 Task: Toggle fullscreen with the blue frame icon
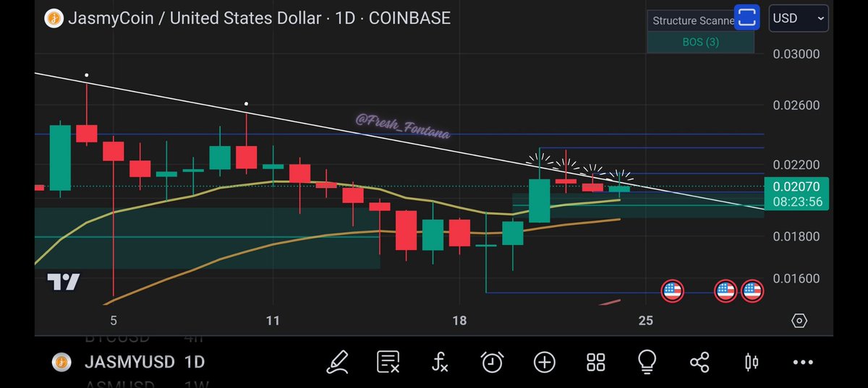[x=748, y=16]
